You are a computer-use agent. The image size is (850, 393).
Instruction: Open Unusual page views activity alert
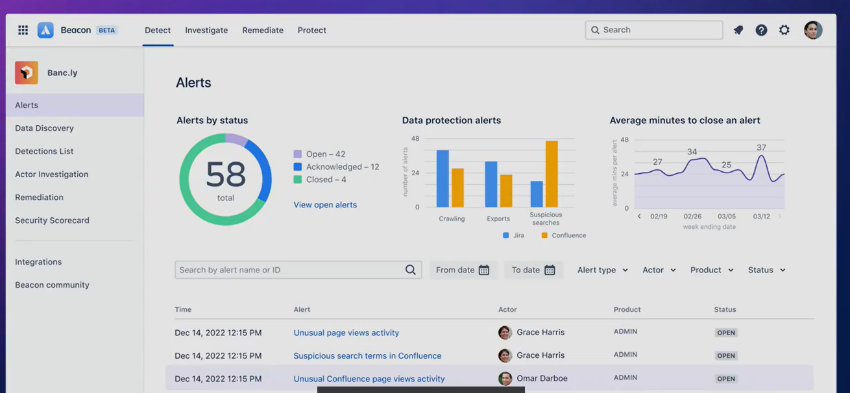346,333
